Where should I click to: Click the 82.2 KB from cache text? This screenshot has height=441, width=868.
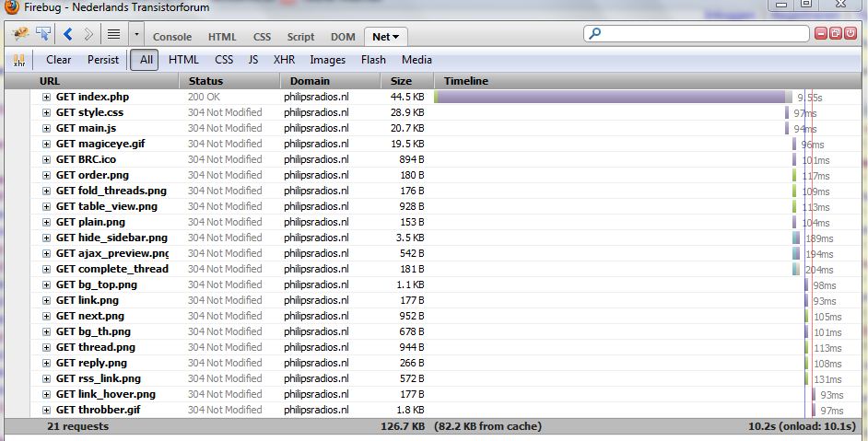(x=487, y=426)
